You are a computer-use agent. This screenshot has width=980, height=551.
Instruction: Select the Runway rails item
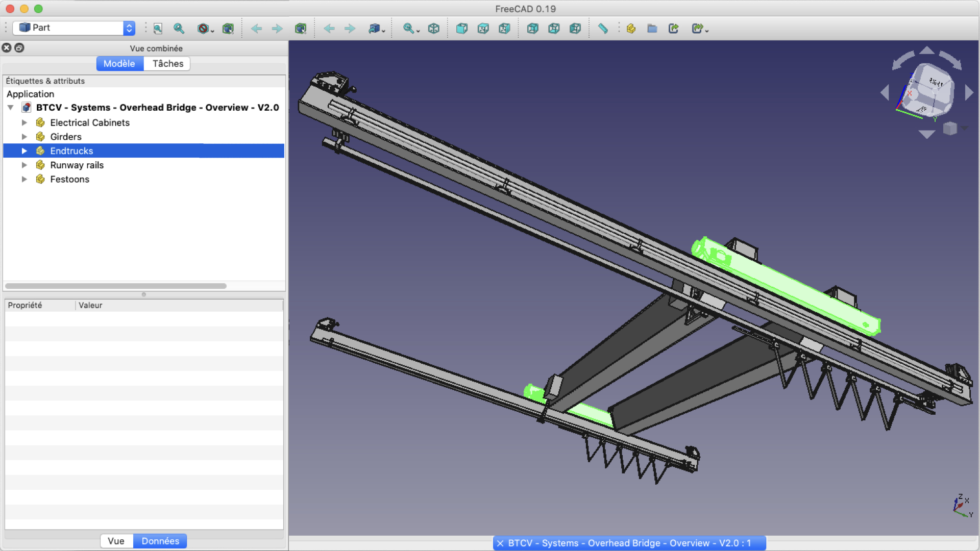point(77,165)
